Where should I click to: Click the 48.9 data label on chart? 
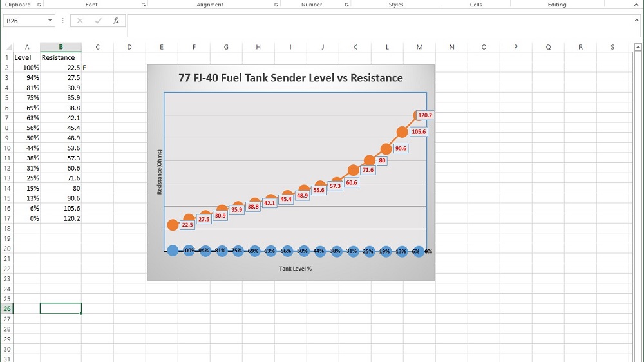click(302, 196)
